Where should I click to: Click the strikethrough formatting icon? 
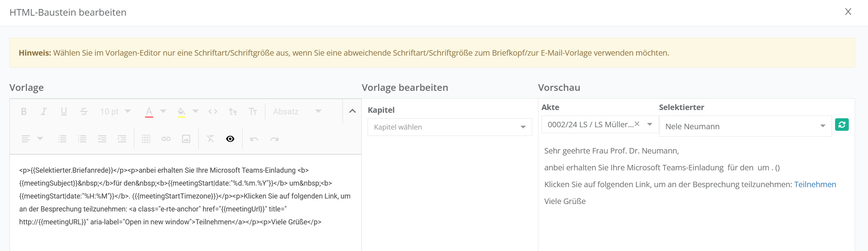84,112
